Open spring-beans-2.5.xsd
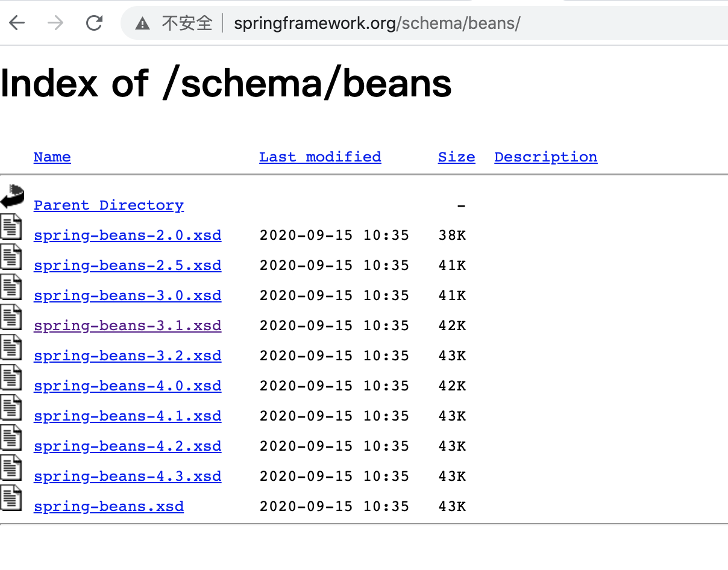The width and height of the screenshot is (728, 570). pos(127,265)
